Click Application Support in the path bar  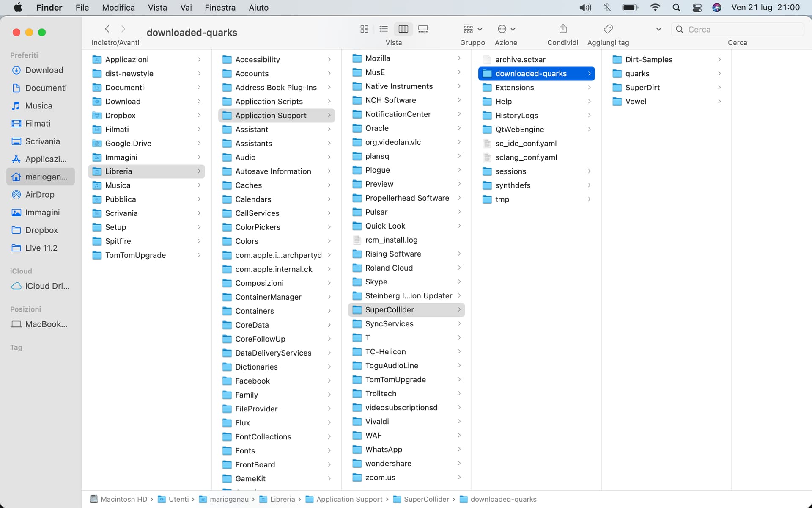point(349,499)
